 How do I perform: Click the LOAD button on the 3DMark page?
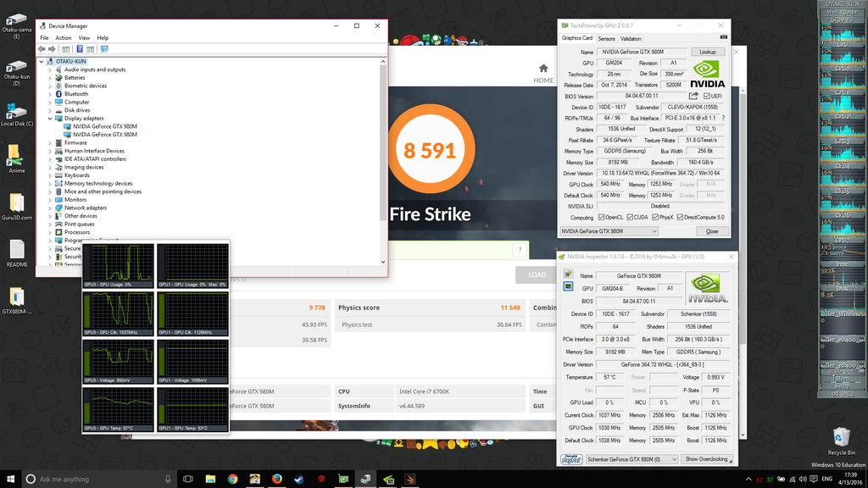pos(537,275)
